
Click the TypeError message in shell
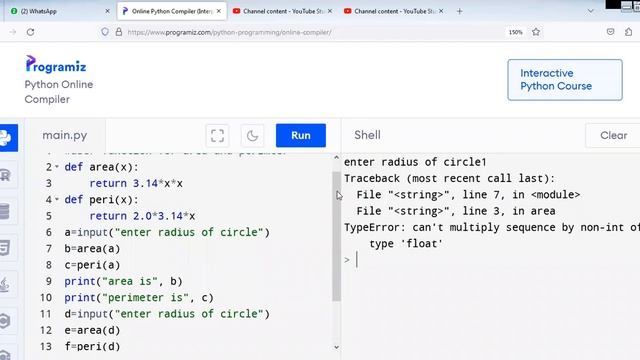click(492, 236)
